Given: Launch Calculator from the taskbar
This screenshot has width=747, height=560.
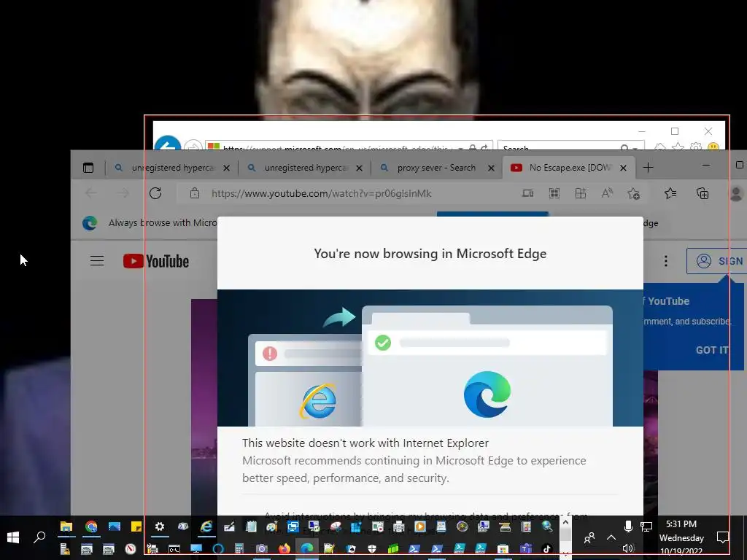Looking at the screenshot, I should pos(239,549).
